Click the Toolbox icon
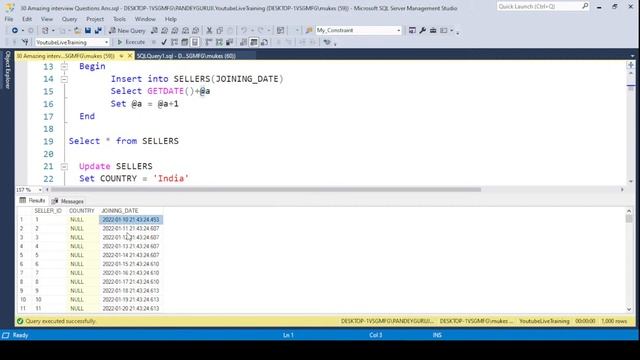640x360 pixels. [433, 31]
